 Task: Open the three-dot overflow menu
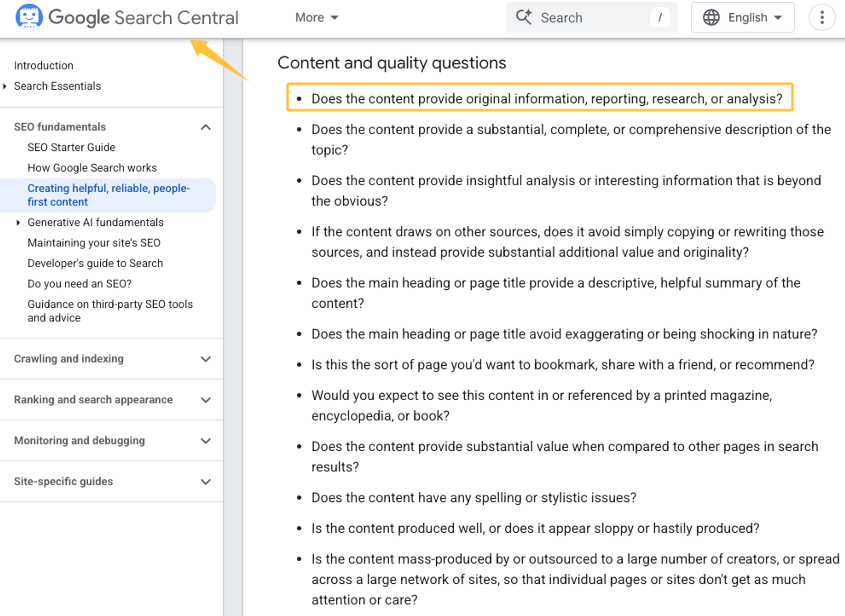pyautogui.click(x=822, y=17)
